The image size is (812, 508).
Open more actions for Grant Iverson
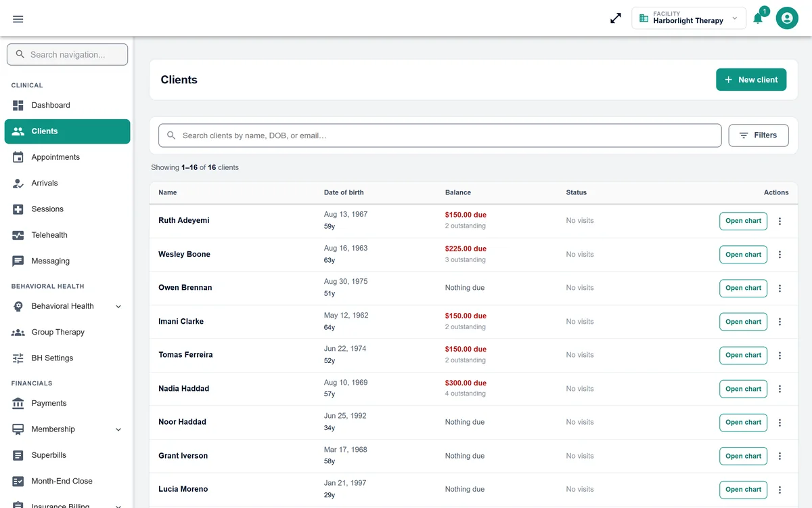pyautogui.click(x=780, y=456)
